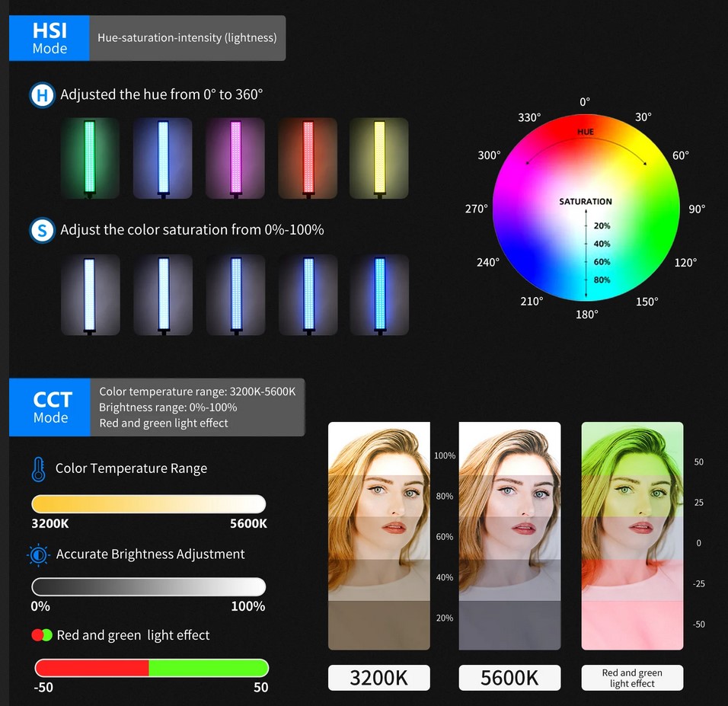Click the color temperature gradient bar
The width and height of the screenshot is (728, 706).
point(148,504)
